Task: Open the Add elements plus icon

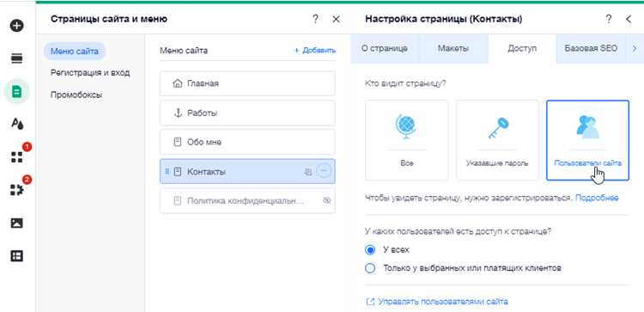Action: pos(17,26)
